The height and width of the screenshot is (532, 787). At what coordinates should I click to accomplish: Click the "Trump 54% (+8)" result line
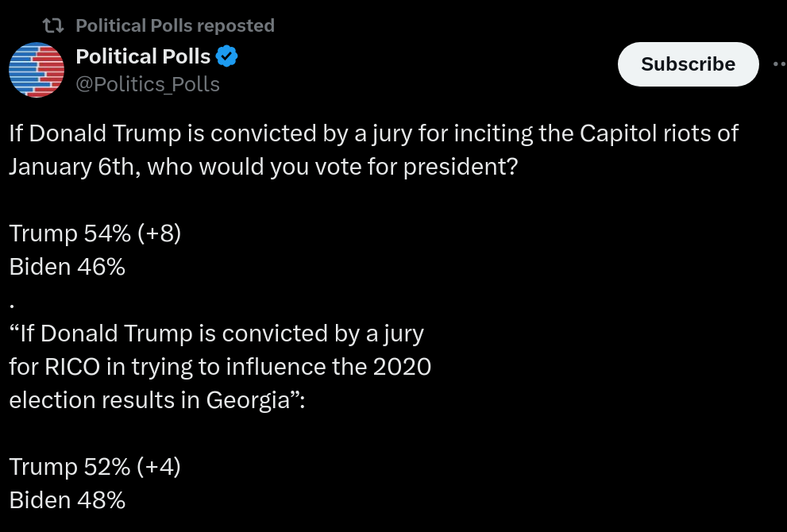(x=95, y=233)
